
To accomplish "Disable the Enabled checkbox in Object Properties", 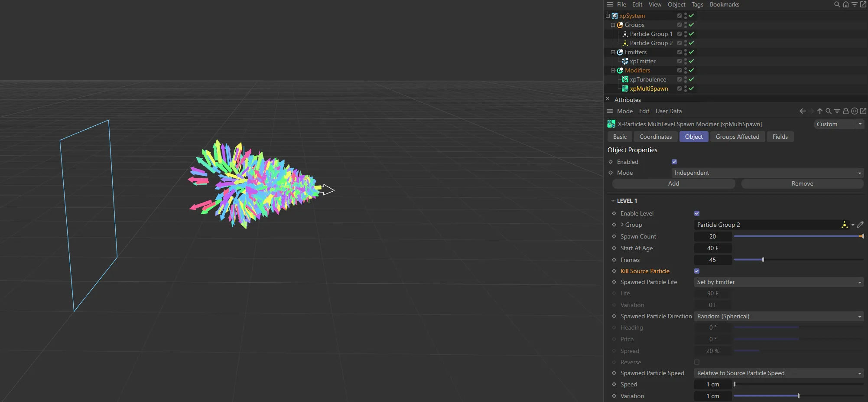I will pos(674,161).
